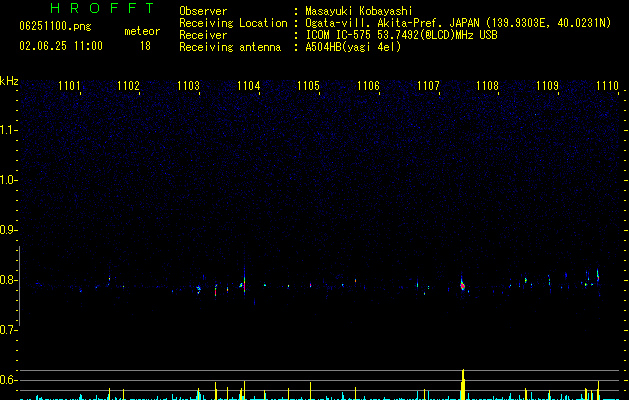Click the tallest yellow intensity spike after 1107
This screenshot has height=400, width=629.
[x=463, y=384]
